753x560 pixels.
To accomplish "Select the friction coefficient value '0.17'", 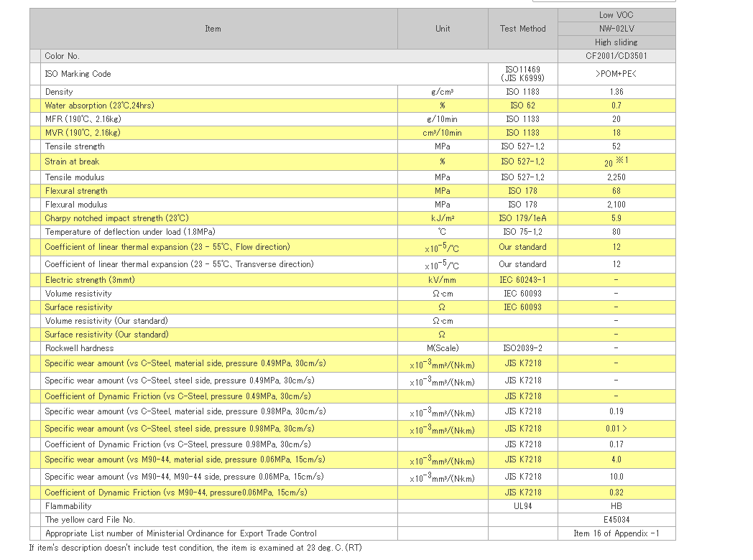I will click(x=616, y=444).
